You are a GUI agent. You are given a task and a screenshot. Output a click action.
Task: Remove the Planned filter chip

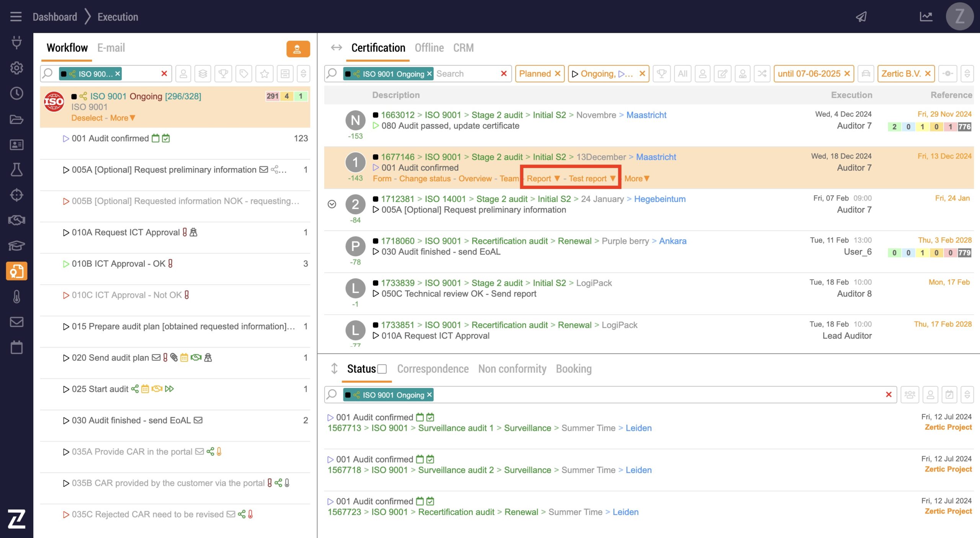coord(557,74)
